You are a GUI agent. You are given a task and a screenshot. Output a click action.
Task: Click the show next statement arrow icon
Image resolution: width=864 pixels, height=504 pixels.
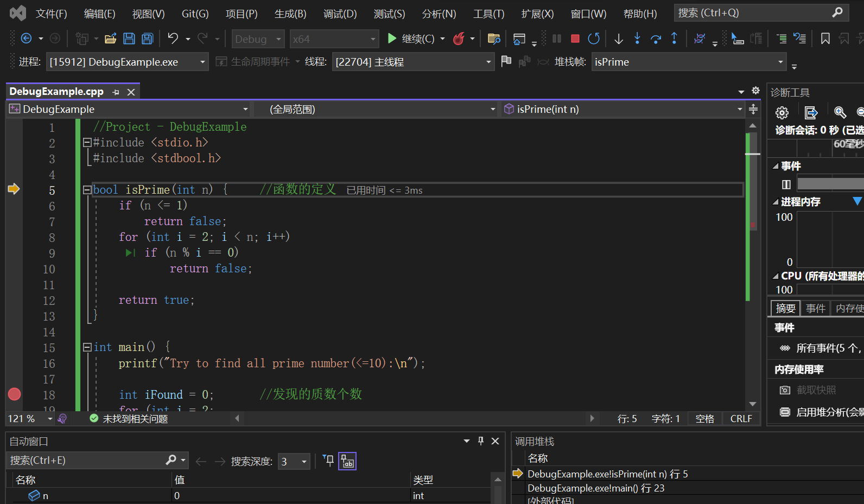619,39
